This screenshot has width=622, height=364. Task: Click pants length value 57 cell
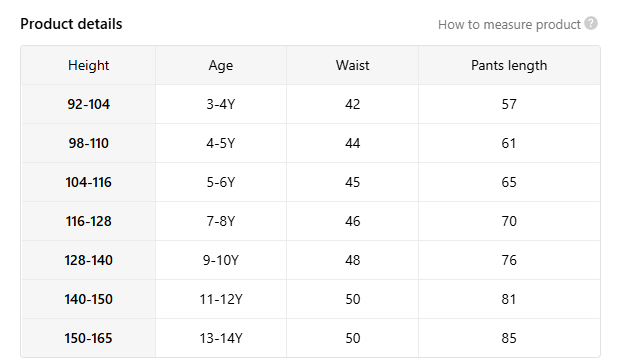pyautogui.click(x=509, y=104)
